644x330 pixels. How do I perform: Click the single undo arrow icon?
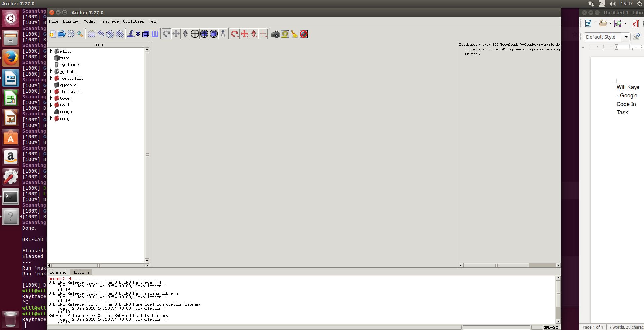click(x=101, y=34)
